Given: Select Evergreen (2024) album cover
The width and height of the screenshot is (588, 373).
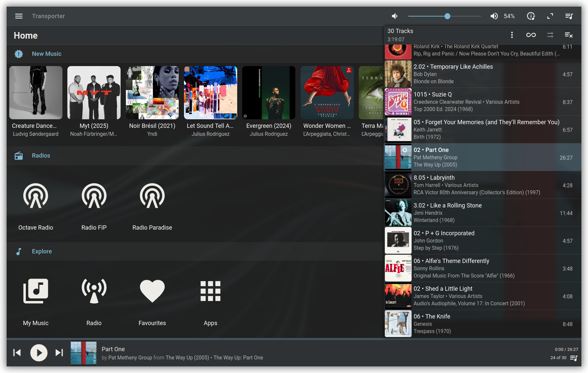Looking at the screenshot, I should pyautogui.click(x=269, y=93).
